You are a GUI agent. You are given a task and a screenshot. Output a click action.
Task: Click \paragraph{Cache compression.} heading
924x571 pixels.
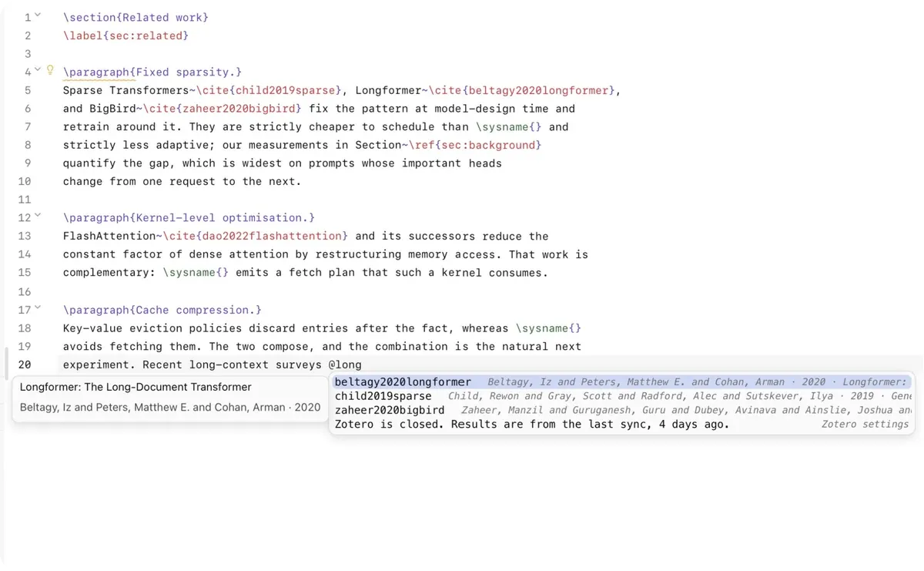(162, 310)
